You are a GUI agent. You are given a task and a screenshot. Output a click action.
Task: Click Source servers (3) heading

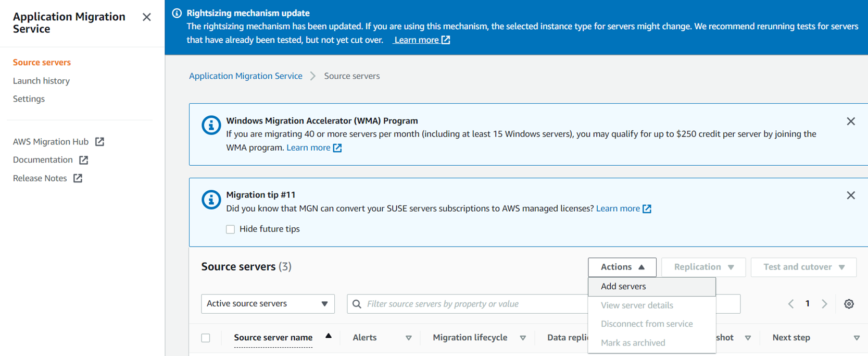pos(246,267)
